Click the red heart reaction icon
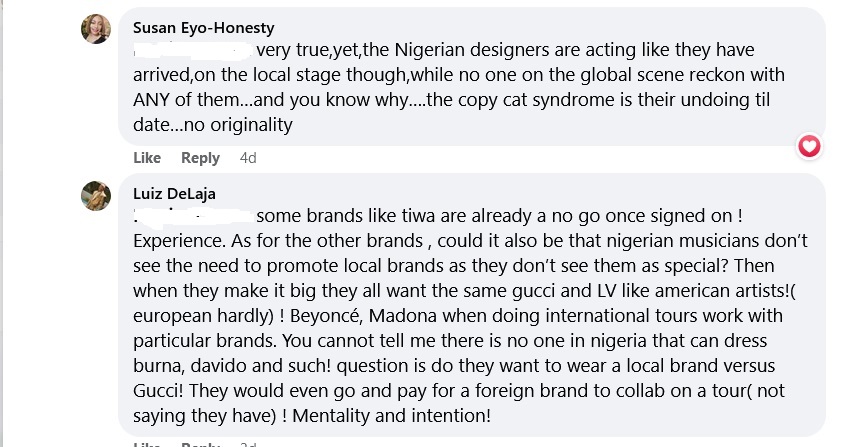 tap(809, 147)
